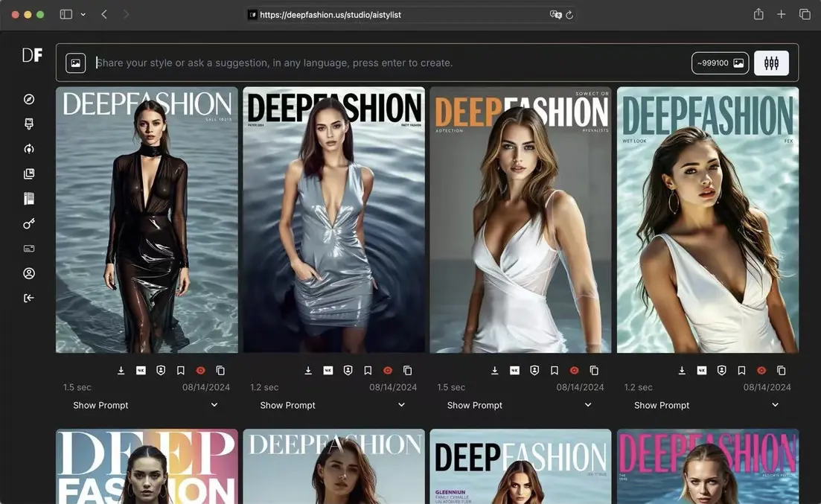Viewport: 821px width, 504px height.
Task: Open the billing card icon in sidebar
Action: pyautogui.click(x=29, y=249)
